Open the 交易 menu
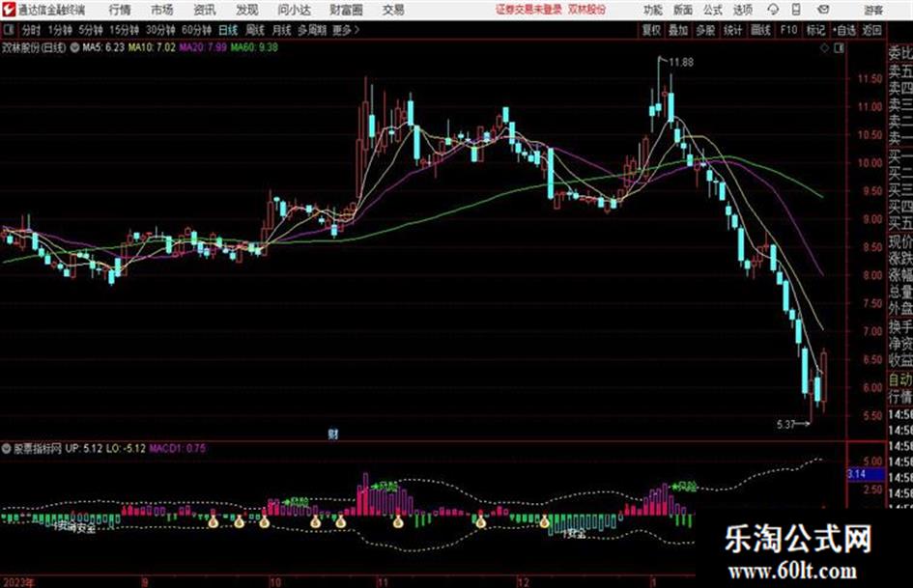 (x=393, y=10)
